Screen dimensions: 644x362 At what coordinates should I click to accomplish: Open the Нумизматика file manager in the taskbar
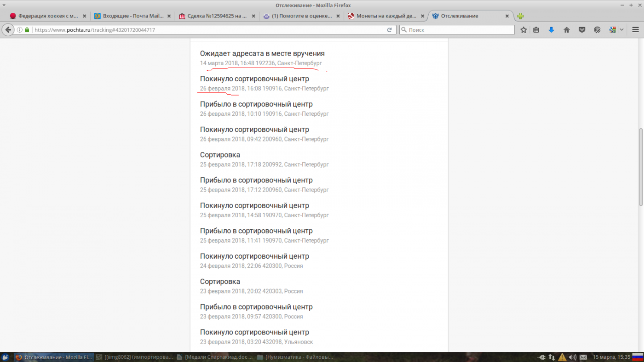point(295,357)
